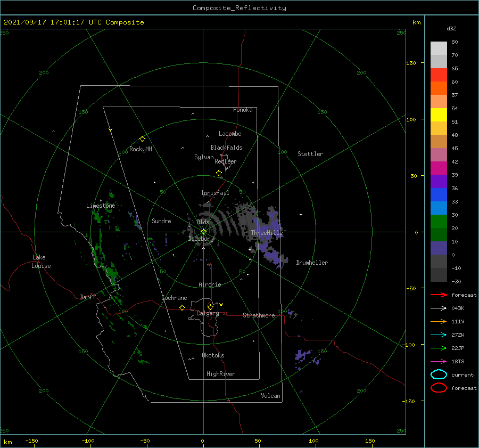479x448 pixels.
Task: Pick the orange 60-57 dBZ swatch
Action: coord(439,88)
